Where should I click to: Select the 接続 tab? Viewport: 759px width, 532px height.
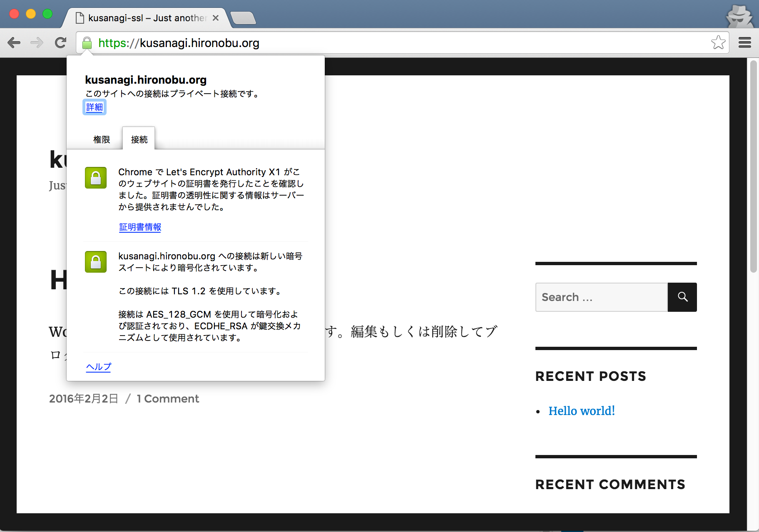pyautogui.click(x=139, y=139)
